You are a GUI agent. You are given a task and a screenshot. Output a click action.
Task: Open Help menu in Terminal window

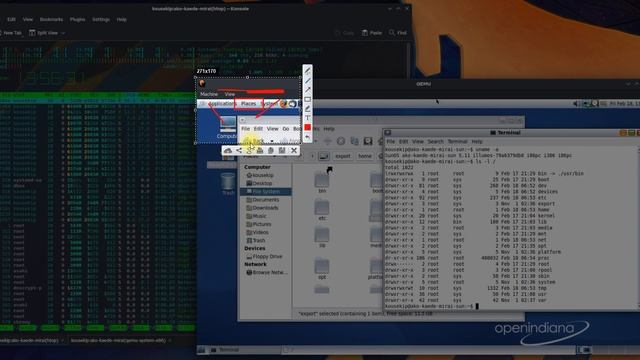[477, 141]
